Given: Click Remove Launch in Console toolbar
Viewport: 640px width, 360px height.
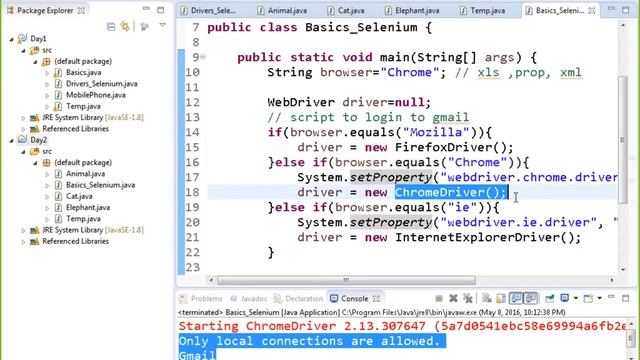Looking at the screenshot, I should click(x=453, y=298).
